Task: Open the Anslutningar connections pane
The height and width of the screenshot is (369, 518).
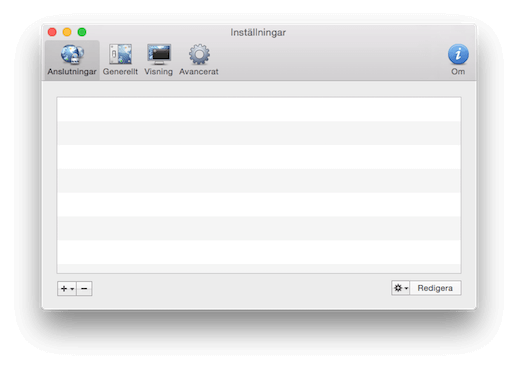Action: [x=72, y=60]
